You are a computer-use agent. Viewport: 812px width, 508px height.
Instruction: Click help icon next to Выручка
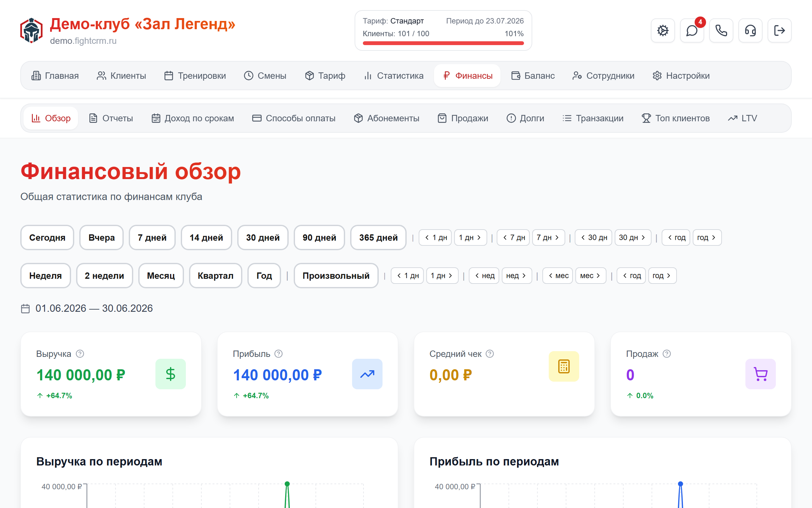(80, 354)
